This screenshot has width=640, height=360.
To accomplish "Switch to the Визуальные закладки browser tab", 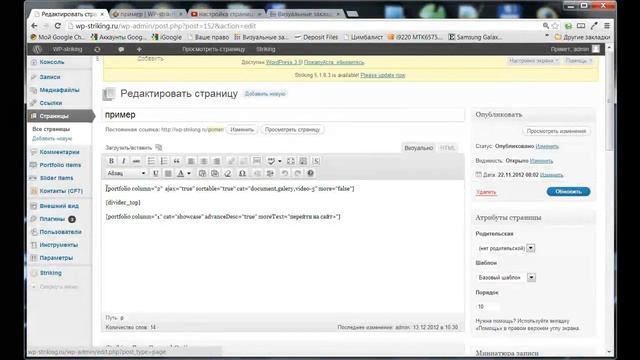I will click(305, 14).
